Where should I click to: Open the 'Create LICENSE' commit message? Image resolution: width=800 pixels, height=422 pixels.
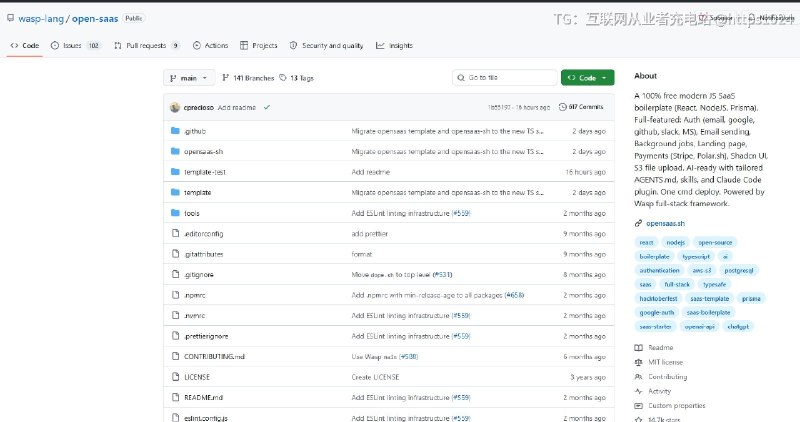click(x=375, y=377)
